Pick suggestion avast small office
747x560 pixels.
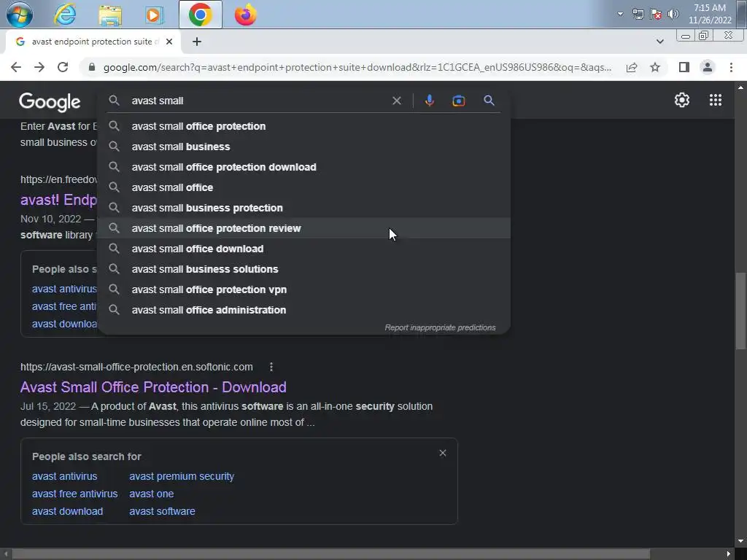click(x=303, y=187)
